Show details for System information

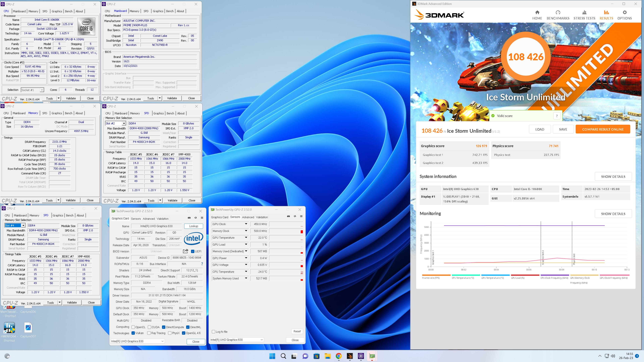point(613,176)
